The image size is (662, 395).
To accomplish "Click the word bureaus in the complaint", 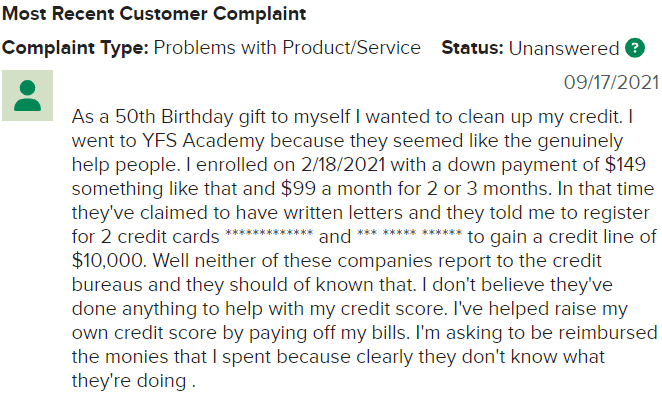I will pyautogui.click(x=107, y=285).
